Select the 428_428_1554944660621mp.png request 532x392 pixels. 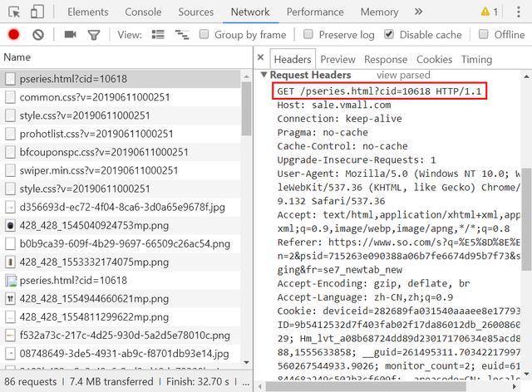[121, 299]
